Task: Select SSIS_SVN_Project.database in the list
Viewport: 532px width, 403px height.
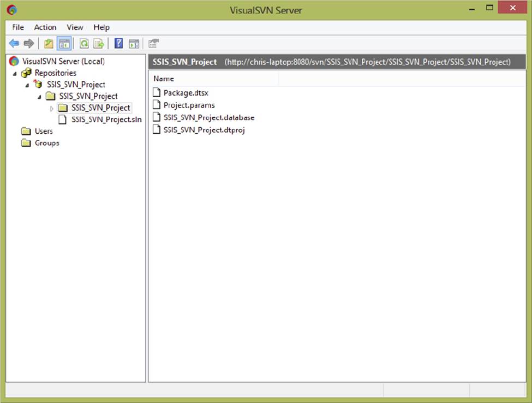Action: click(x=209, y=117)
